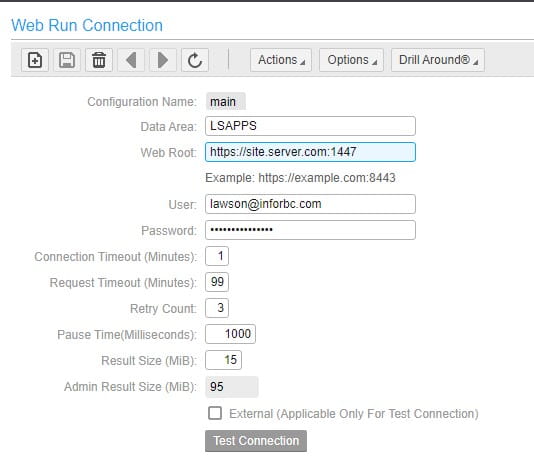Click the Result Size field
534x476 pixels.
click(x=223, y=360)
